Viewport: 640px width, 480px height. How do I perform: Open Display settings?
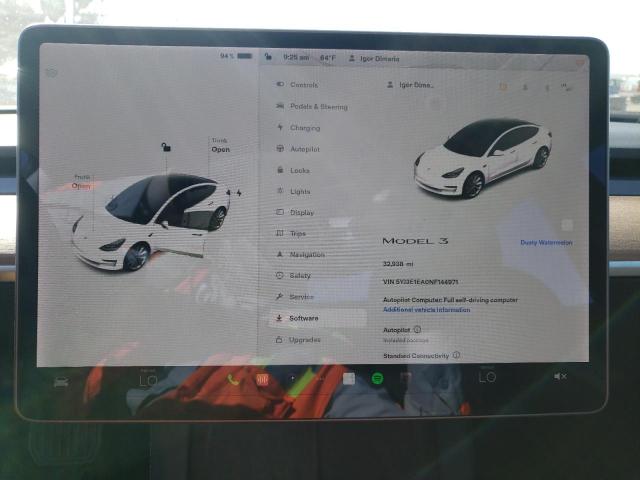(x=295, y=212)
